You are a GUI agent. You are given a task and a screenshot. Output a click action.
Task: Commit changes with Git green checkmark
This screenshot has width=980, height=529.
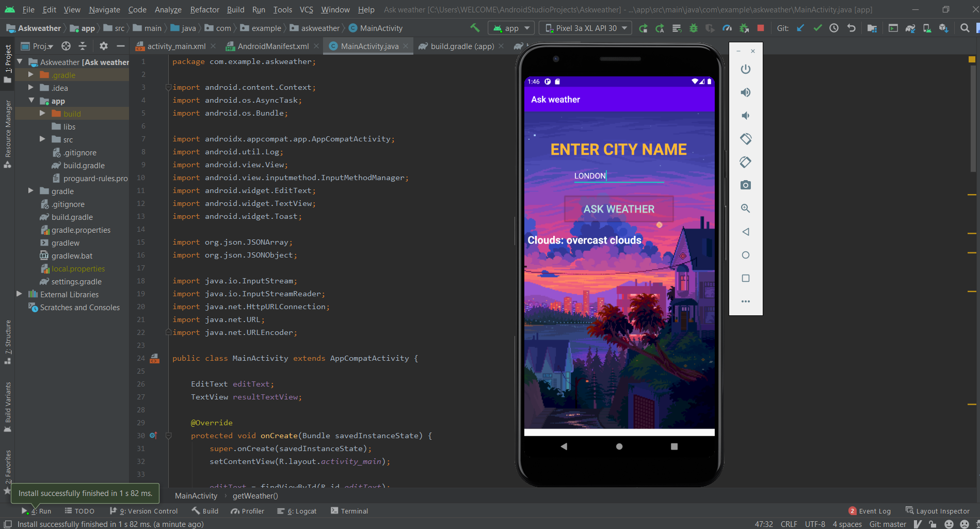[817, 28]
